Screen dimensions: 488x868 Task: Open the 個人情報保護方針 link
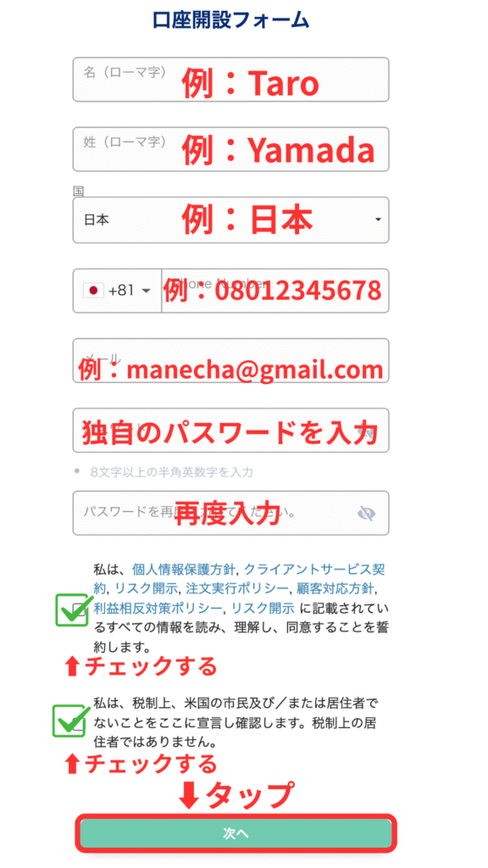pos(184,570)
